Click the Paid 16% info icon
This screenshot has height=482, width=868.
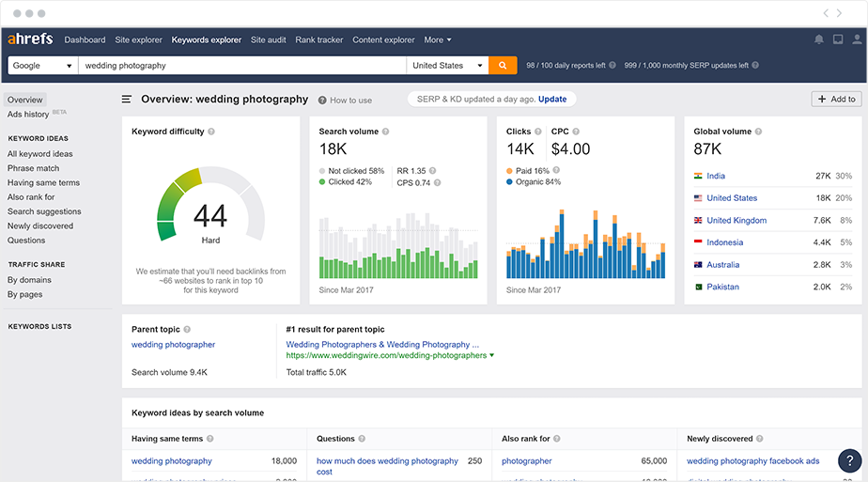pyautogui.click(x=556, y=170)
